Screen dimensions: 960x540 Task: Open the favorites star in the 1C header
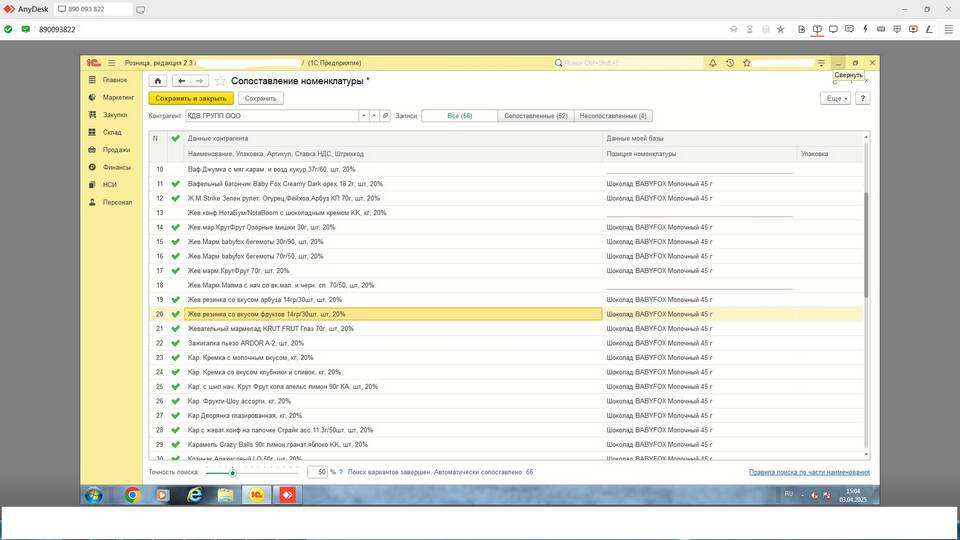tap(747, 63)
